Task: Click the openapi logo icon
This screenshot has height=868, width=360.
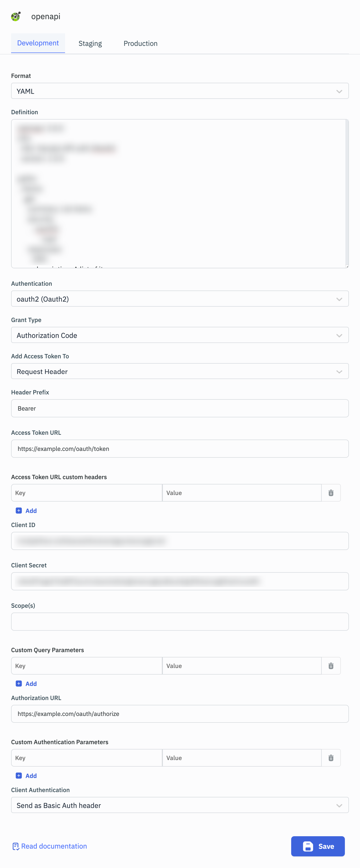Action: [x=16, y=16]
